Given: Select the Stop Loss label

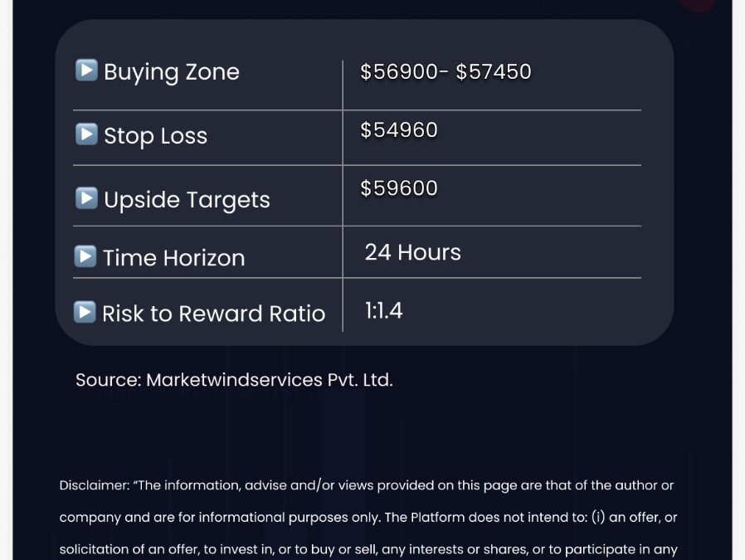Looking at the screenshot, I should (x=156, y=136).
